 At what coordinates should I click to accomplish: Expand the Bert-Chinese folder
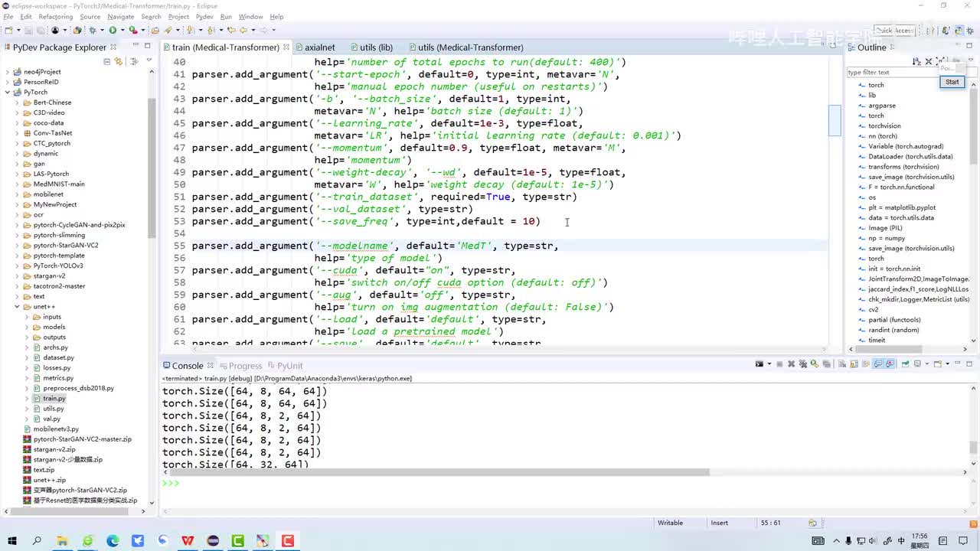(18, 103)
